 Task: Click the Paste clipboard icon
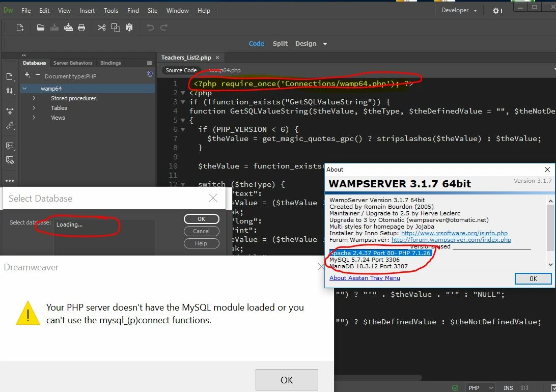pos(129,27)
